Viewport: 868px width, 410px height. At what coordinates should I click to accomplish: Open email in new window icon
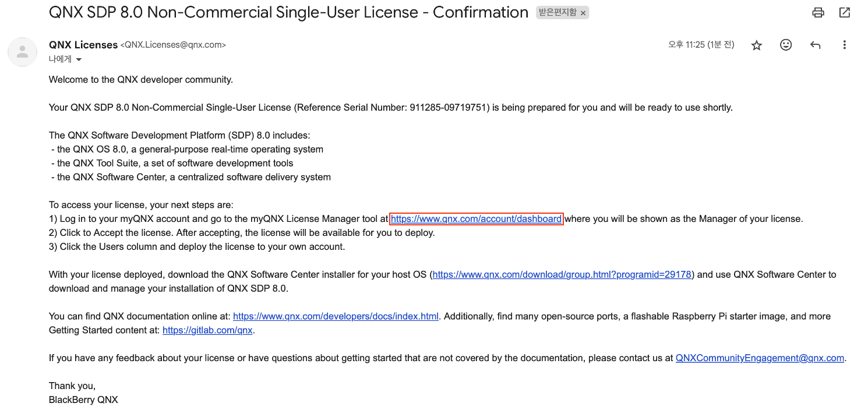point(844,12)
